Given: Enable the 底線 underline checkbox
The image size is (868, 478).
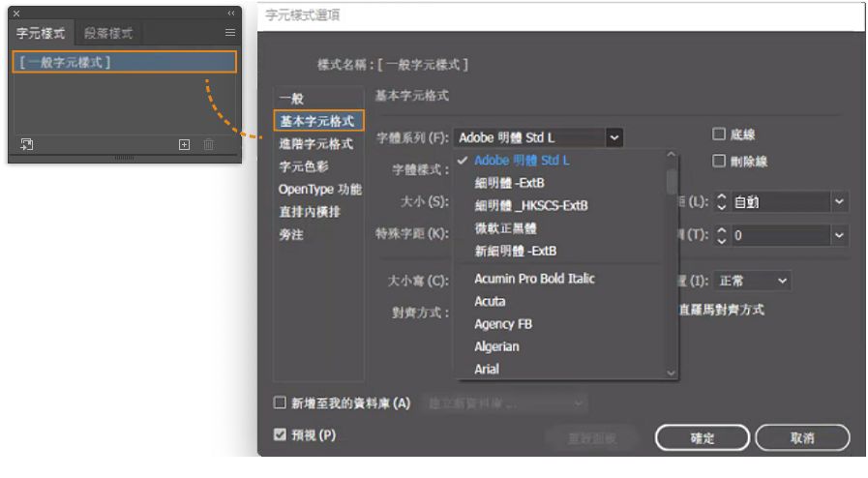Looking at the screenshot, I should [719, 134].
